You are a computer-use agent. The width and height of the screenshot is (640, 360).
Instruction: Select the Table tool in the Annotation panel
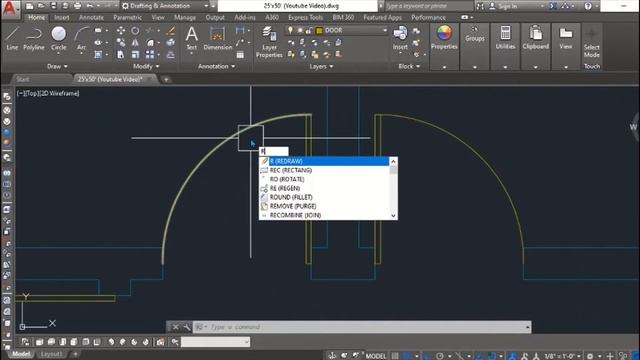[240, 55]
